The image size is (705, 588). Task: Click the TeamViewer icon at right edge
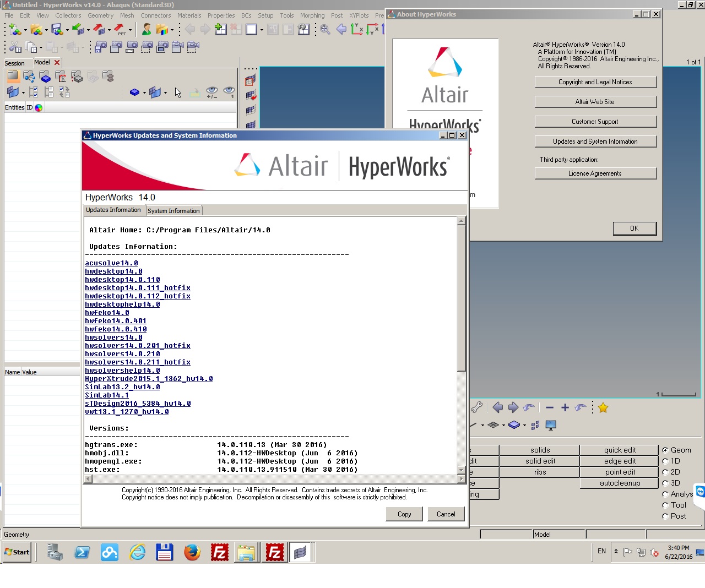click(700, 492)
